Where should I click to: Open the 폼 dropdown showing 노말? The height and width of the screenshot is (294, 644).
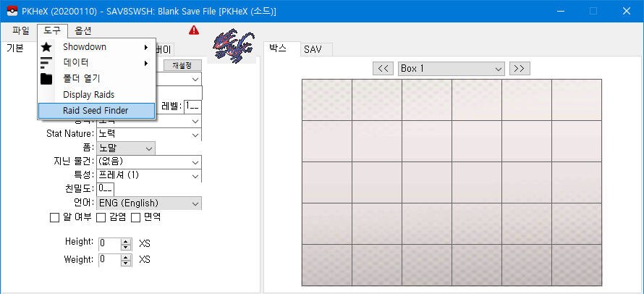(126, 148)
